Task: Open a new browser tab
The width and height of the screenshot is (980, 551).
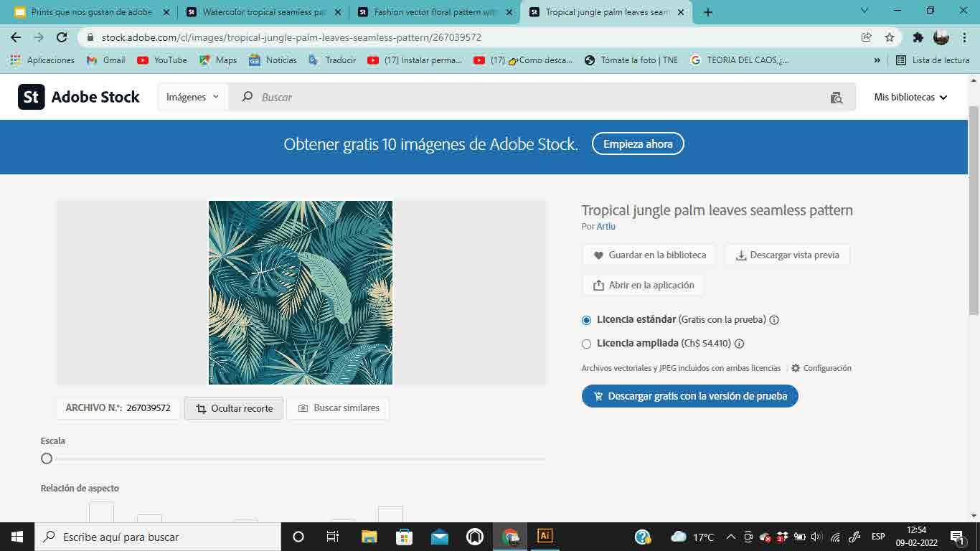Action: click(708, 12)
